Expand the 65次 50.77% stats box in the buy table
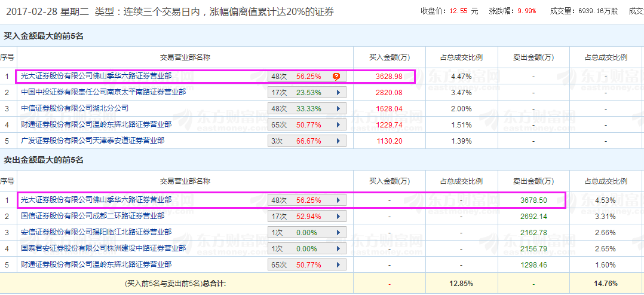The image size is (644, 295). [x=306, y=125]
